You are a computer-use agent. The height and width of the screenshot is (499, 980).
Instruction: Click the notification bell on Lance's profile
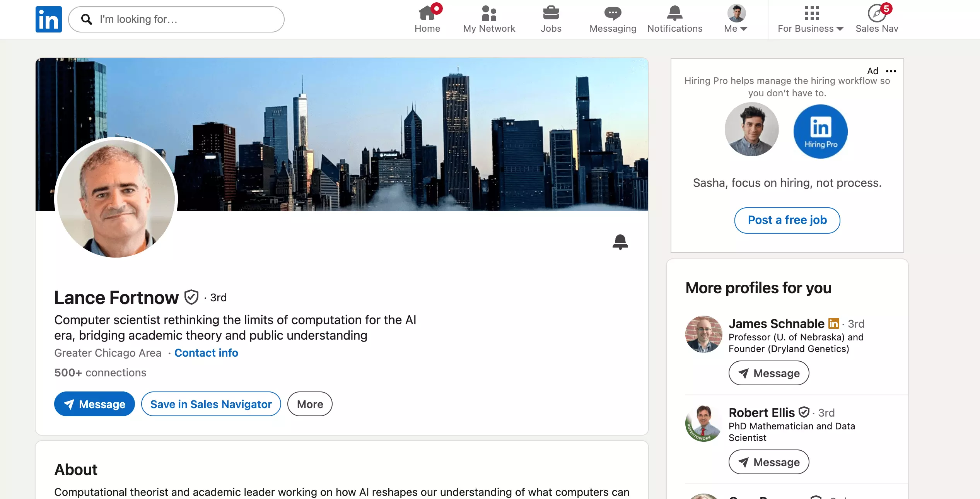pyautogui.click(x=620, y=242)
